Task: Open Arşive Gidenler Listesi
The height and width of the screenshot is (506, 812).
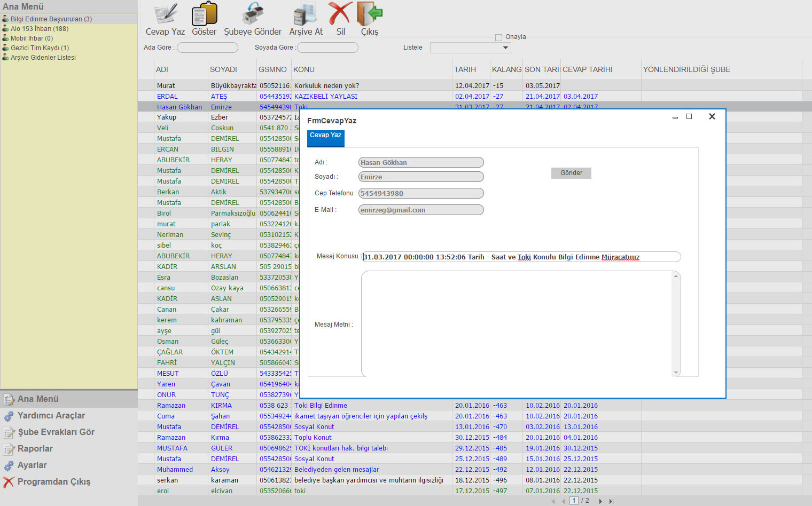Action: click(43, 57)
